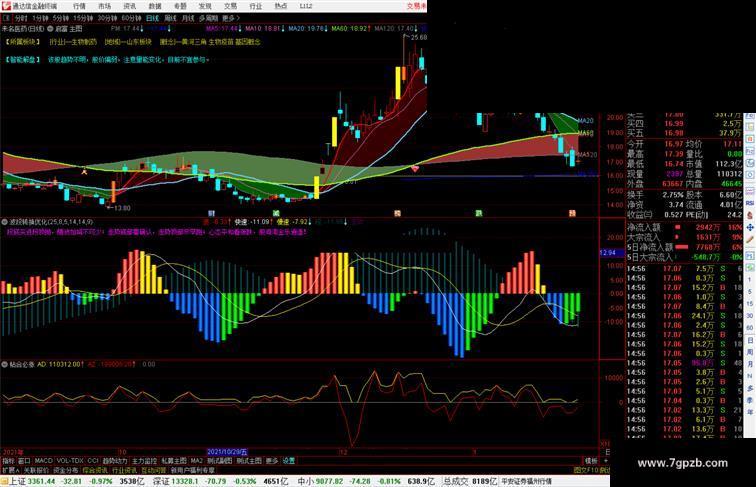Select 15-minute period in right sidebar
The height and width of the screenshot is (487, 756).
750,304
